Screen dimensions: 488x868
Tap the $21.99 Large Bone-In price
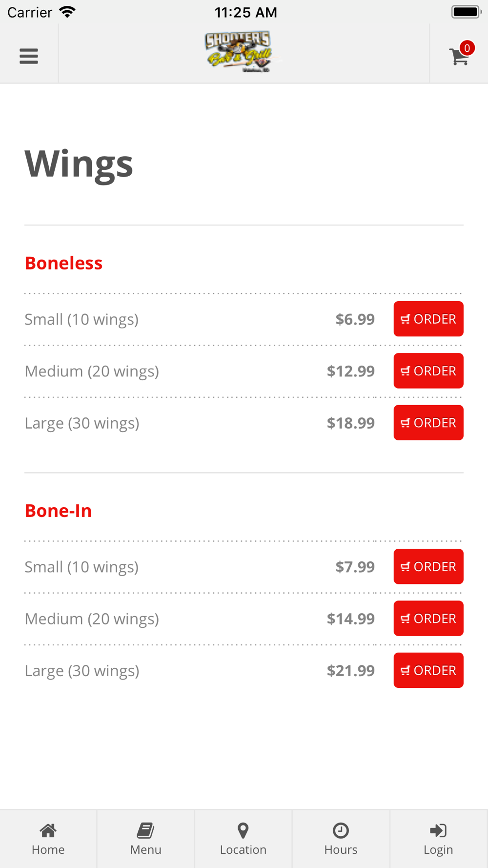[x=350, y=671]
